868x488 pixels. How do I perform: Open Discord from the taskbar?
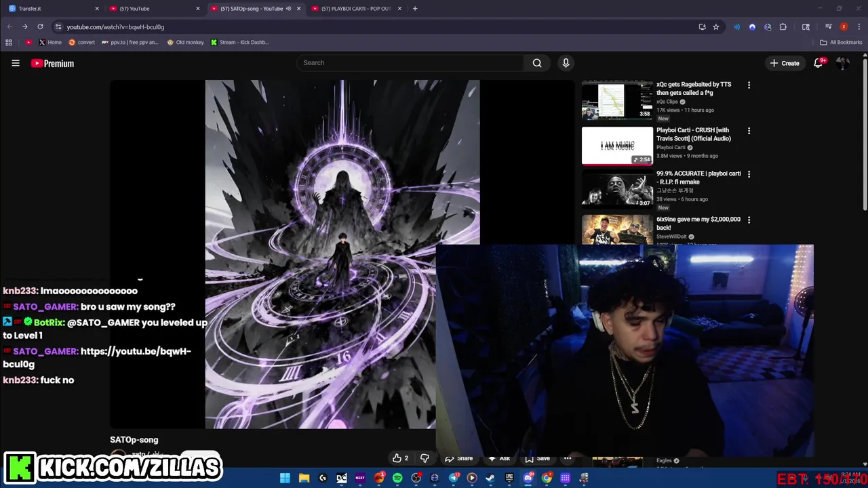pyautogui.click(x=528, y=478)
